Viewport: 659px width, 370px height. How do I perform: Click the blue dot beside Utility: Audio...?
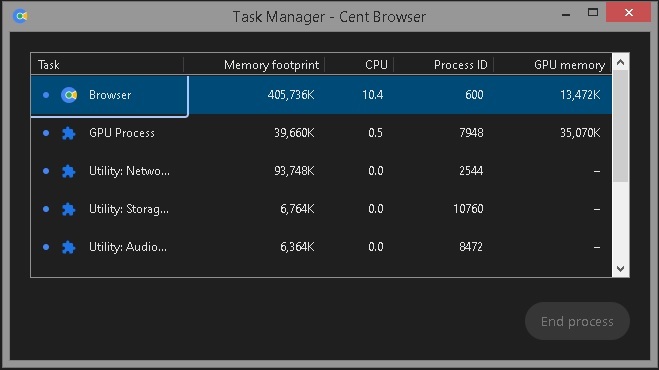click(x=46, y=247)
